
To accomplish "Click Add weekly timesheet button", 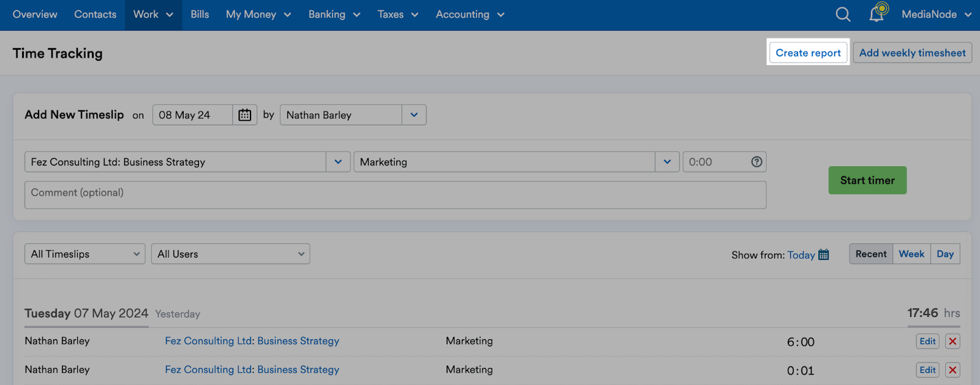I will click(912, 53).
